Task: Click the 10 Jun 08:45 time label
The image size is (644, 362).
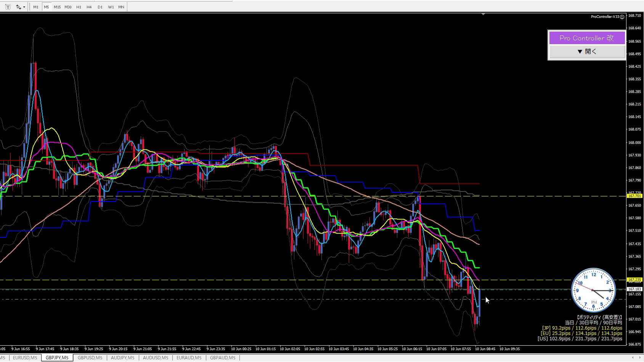Action: pyautogui.click(x=485, y=349)
